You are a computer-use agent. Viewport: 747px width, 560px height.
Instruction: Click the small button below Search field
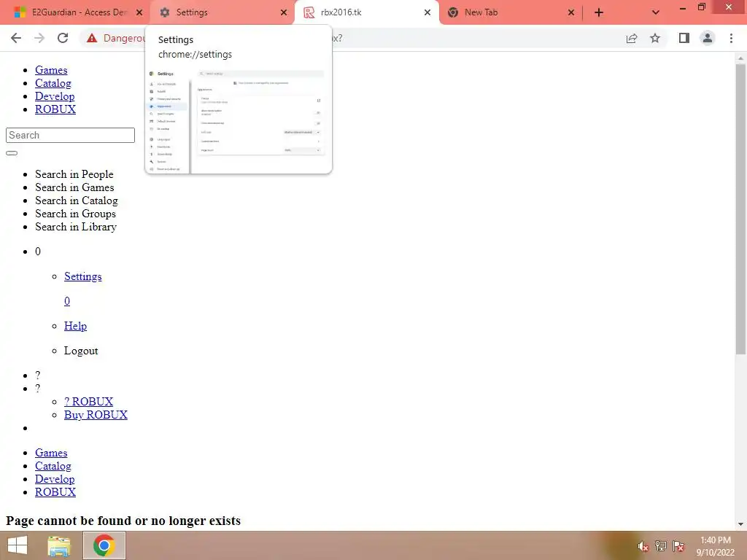point(12,153)
